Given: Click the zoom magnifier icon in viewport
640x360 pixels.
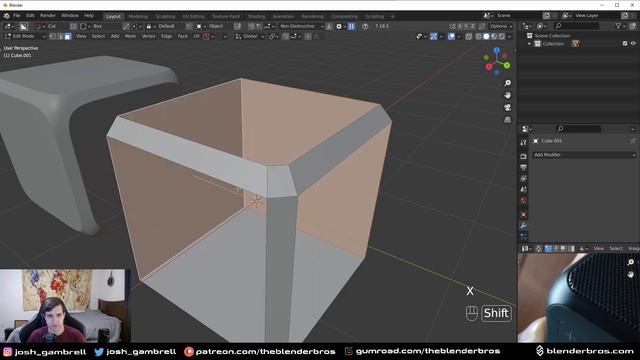Looking at the screenshot, I should point(507,83).
